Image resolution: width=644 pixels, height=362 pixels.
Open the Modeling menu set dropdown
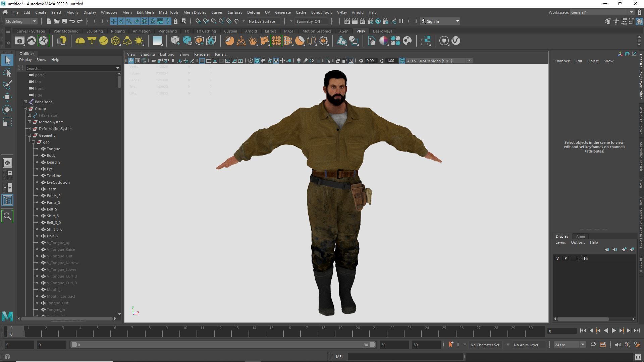click(x=21, y=21)
